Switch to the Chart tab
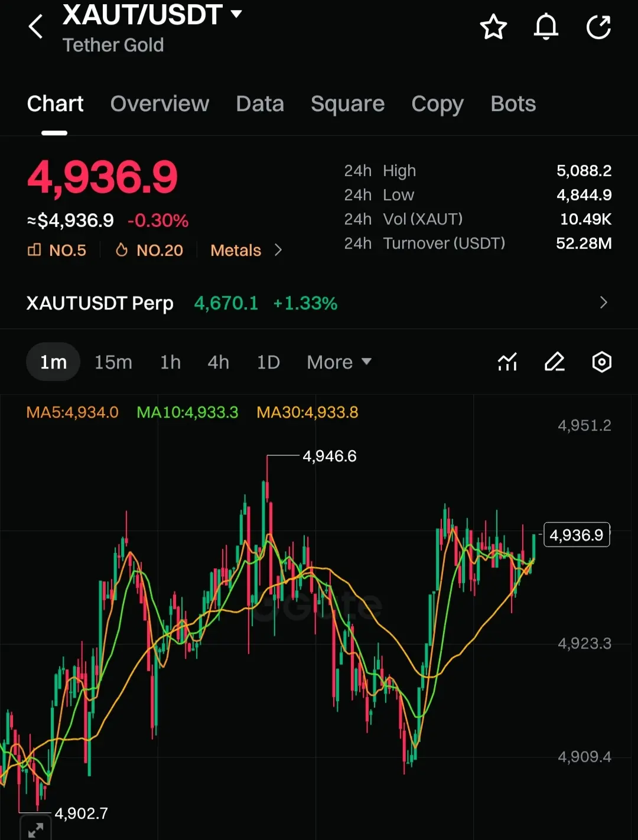Screen dimensions: 638x840 [x=55, y=104]
